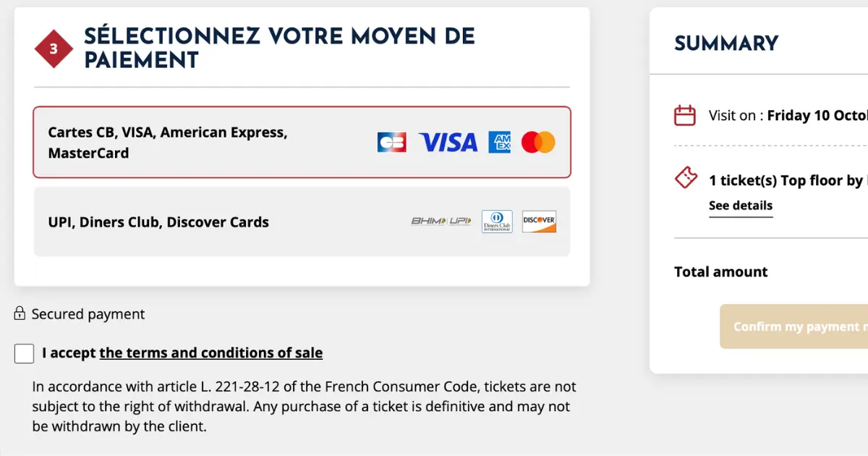Viewport: 868px width, 456px height.
Task: Click the BHIM UPI logo icon
Action: (441, 221)
